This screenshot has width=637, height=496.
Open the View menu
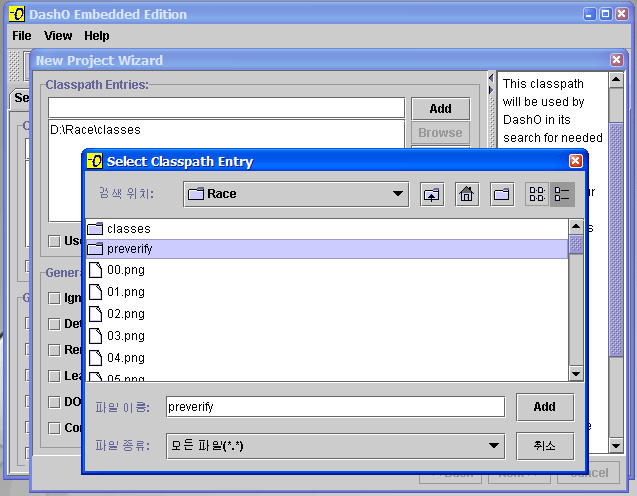[58, 36]
